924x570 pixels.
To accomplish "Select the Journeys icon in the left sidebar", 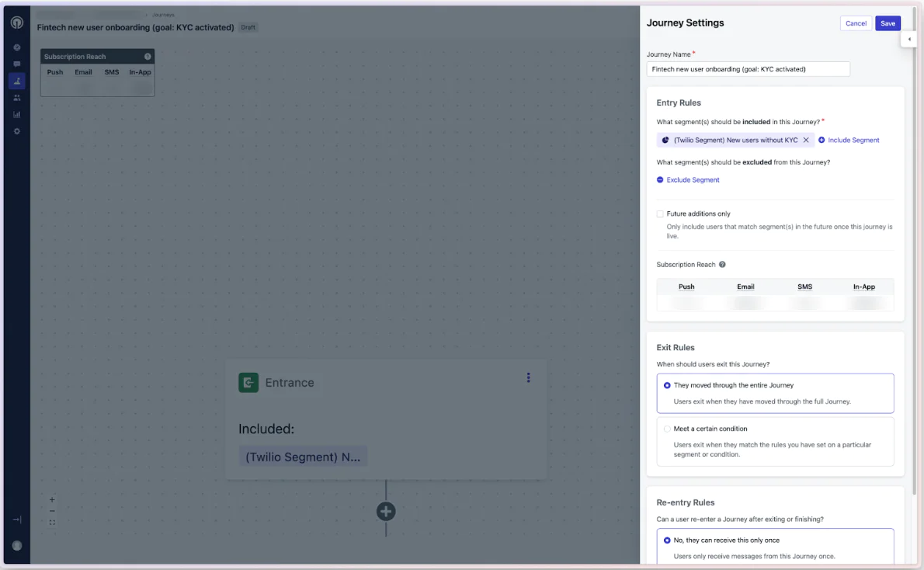I will (16, 81).
